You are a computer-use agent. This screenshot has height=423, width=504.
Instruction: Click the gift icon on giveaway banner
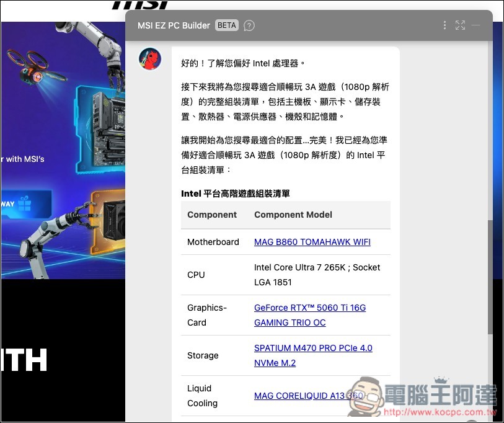pyautogui.click(x=24, y=203)
